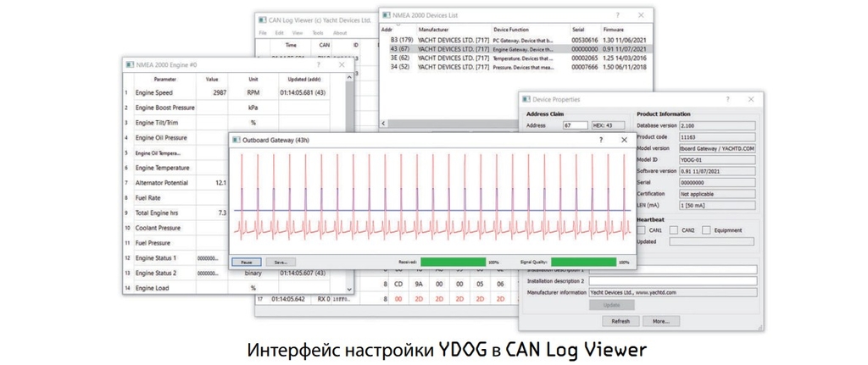868x365 pixels.
Task: Click the Signal Quality progress bar
Action: 583,262
